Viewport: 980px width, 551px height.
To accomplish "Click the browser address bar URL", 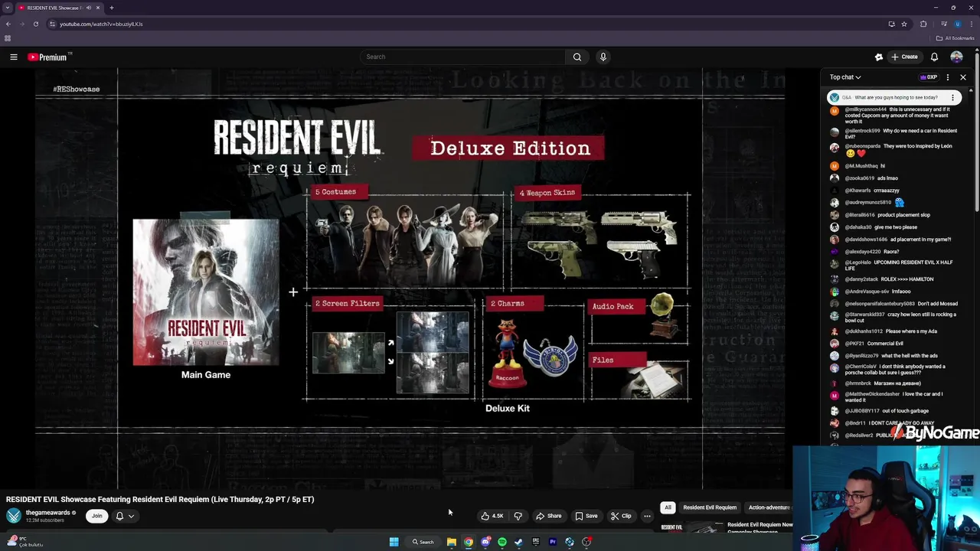I will point(101,24).
